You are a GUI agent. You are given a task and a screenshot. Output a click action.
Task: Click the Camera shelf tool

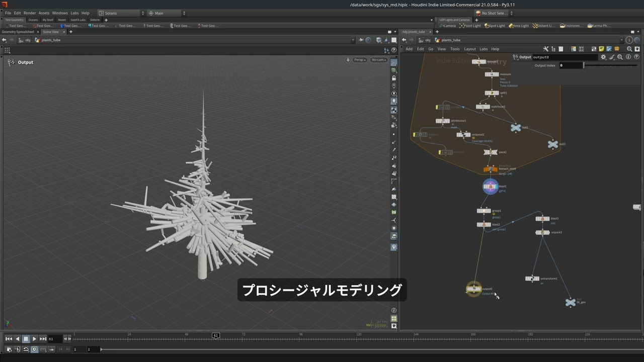pyautogui.click(x=447, y=26)
